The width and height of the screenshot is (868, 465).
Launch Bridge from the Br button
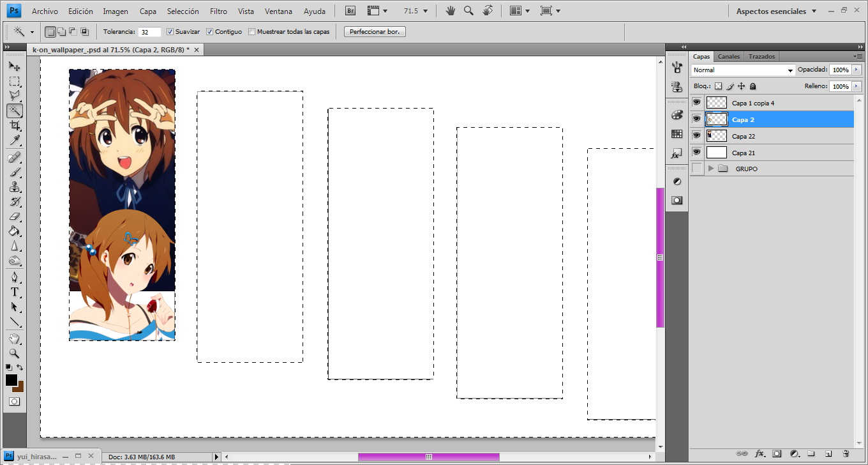coord(350,11)
